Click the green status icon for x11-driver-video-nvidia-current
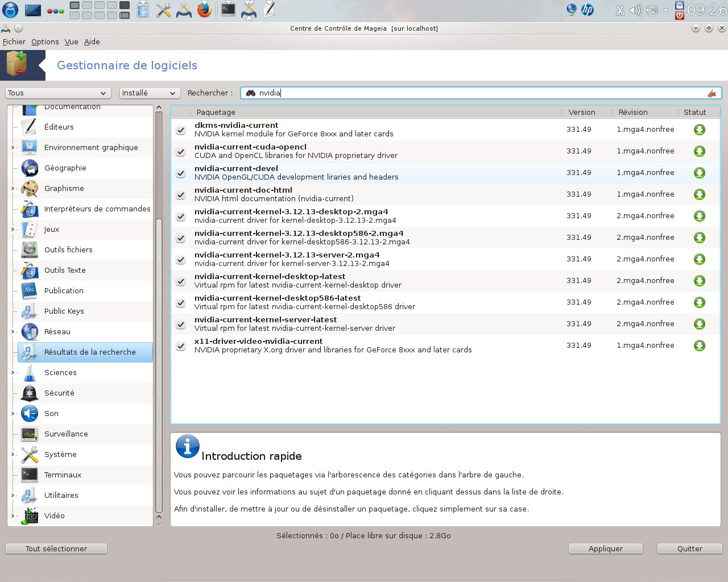The height and width of the screenshot is (582, 728). click(700, 346)
